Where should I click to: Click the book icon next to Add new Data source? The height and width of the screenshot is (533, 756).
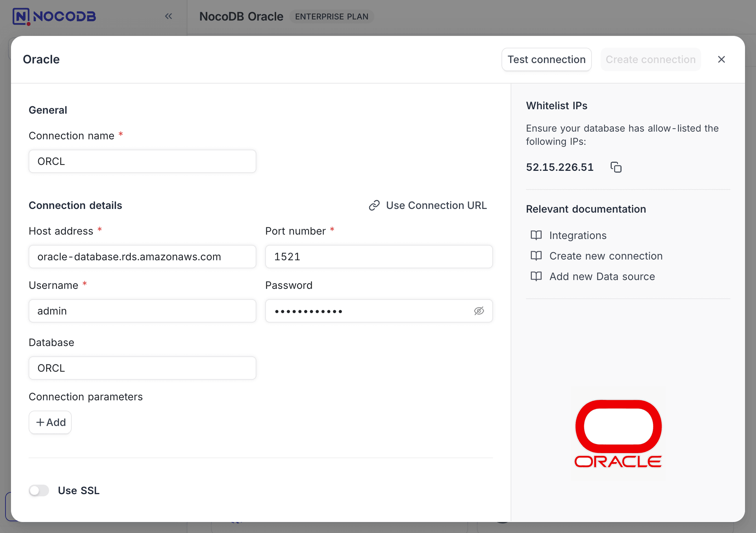(536, 276)
